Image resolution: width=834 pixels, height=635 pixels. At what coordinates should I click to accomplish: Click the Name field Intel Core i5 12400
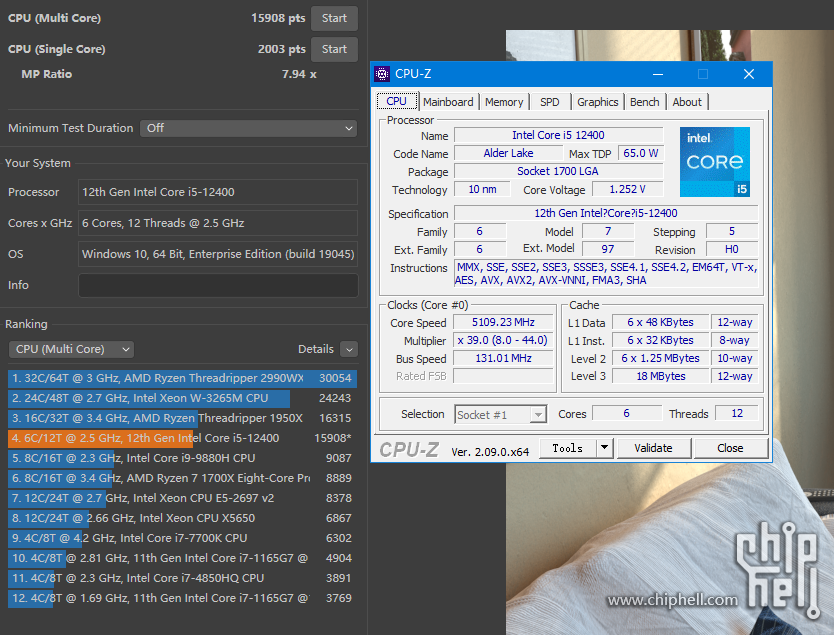click(x=558, y=135)
